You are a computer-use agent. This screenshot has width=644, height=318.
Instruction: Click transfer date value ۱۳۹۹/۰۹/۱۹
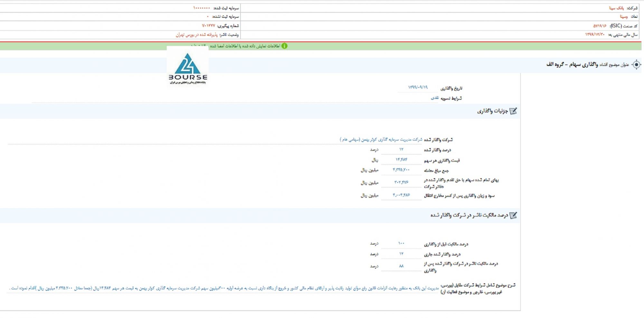coord(418,87)
